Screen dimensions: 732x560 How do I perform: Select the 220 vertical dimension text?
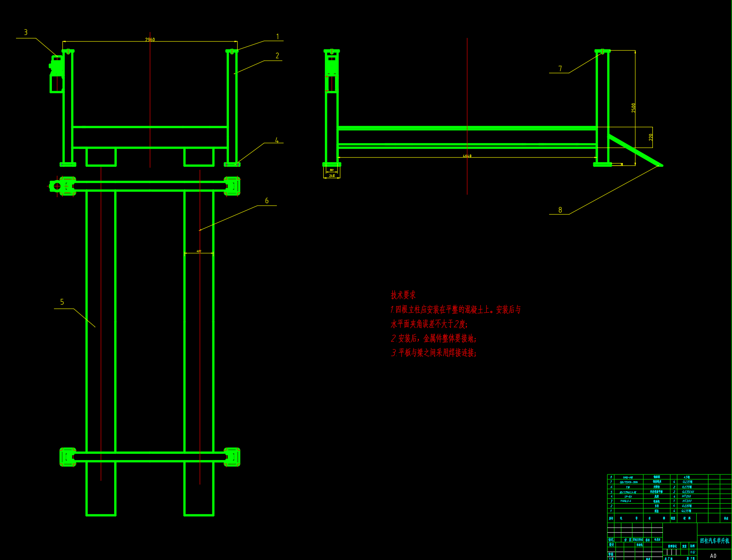(651, 137)
